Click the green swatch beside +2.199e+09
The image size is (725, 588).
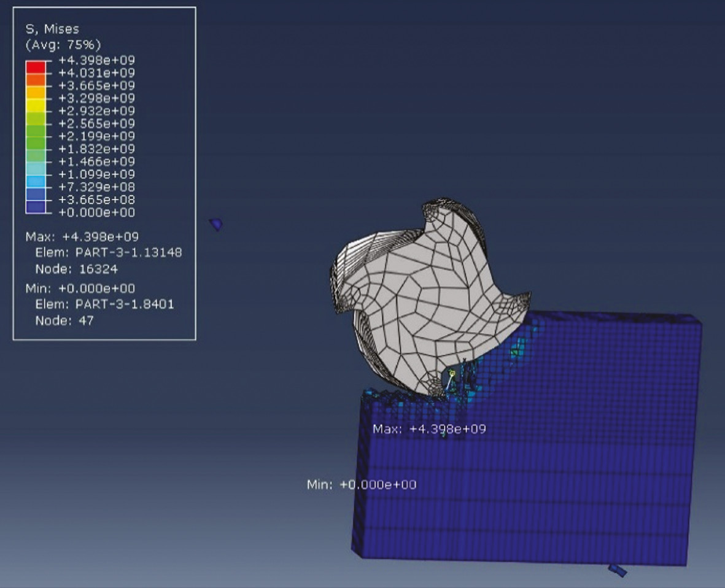tap(35, 130)
